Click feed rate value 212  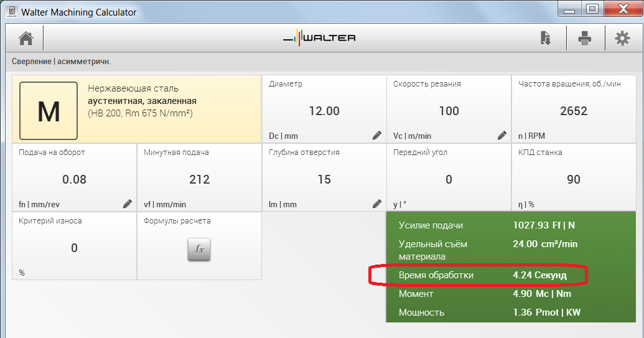[x=200, y=179]
